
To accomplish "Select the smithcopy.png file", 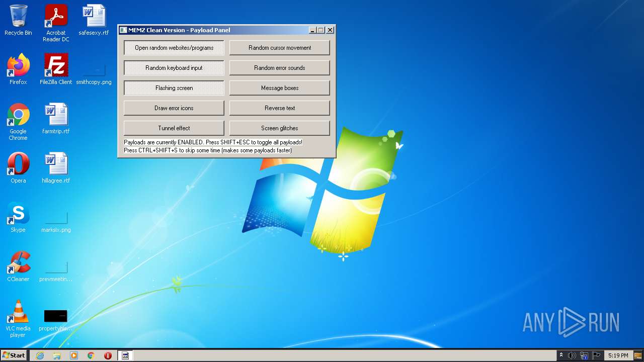I will click(x=94, y=73).
